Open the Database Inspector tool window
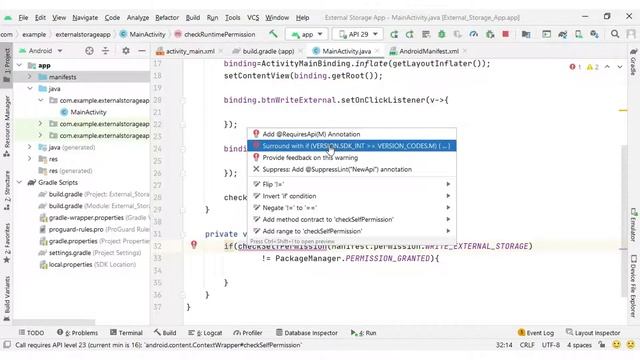The width and height of the screenshot is (640, 360). pyautogui.click(x=307, y=333)
